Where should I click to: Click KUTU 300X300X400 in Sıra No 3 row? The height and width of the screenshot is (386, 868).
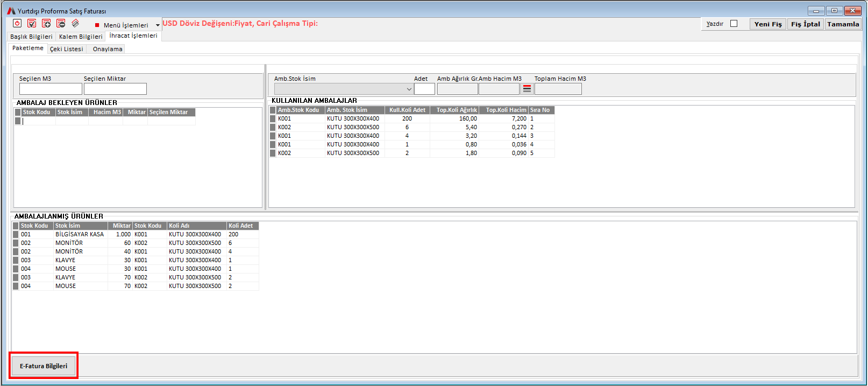click(x=355, y=136)
